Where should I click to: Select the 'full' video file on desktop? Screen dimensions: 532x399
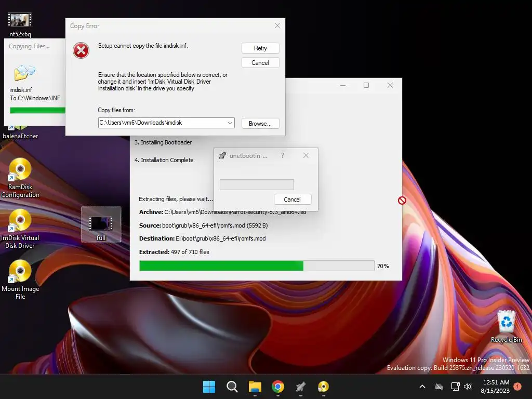pos(101,224)
